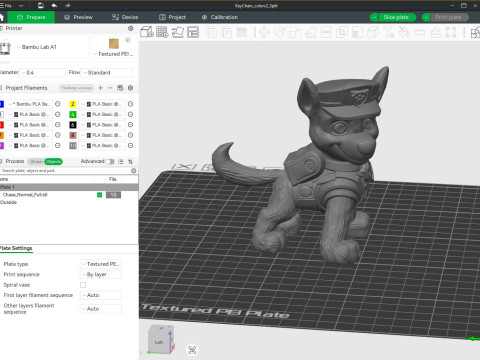Edit the Bambu PLA Basic filament preset
480x360 pixels.
(x=58, y=104)
